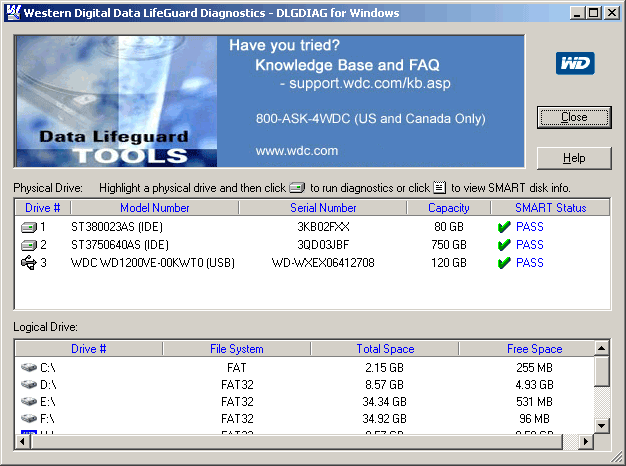Sort physical drives by SMART Status

pyautogui.click(x=551, y=208)
